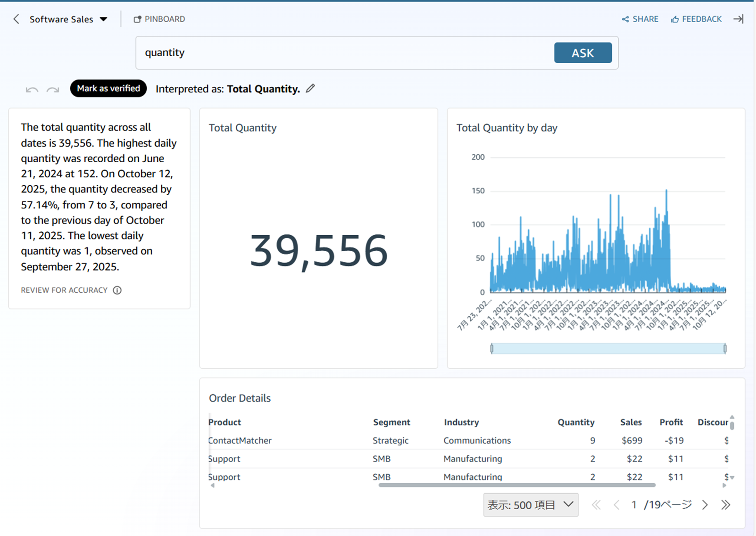Sort by the Industry column header
This screenshot has height=536, width=756.
(461, 422)
